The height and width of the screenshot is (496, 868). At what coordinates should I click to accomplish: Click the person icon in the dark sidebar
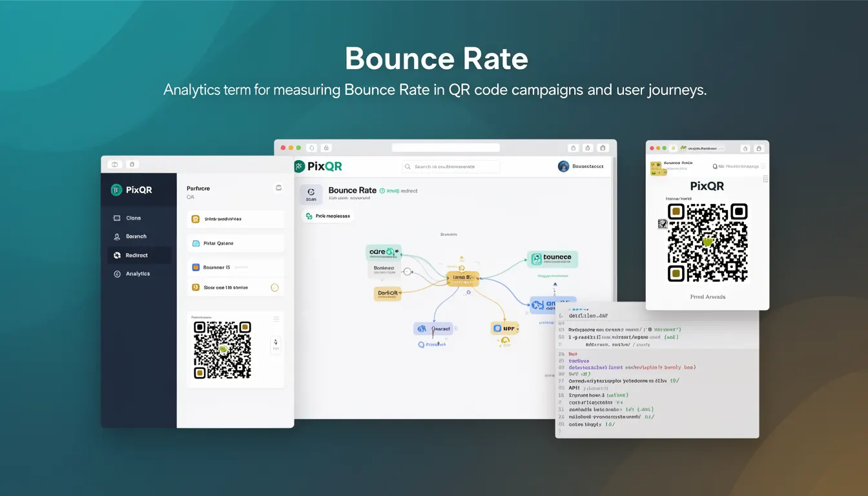coord(117,237)
